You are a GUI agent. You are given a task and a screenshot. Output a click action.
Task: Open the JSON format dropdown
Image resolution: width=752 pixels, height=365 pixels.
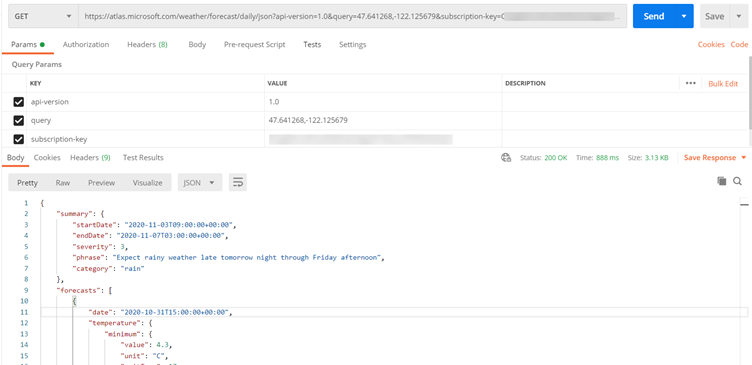pyautogui.click(x=200, y=183)
